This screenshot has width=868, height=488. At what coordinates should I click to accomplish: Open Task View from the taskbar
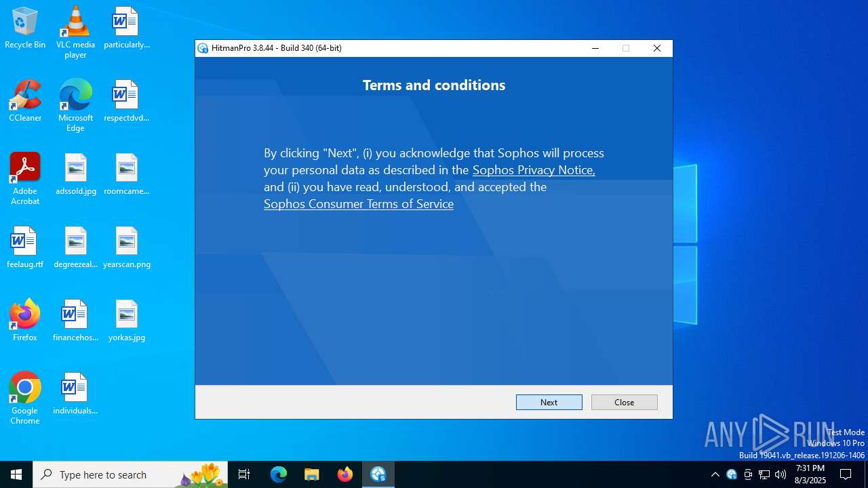pos(244,474)
